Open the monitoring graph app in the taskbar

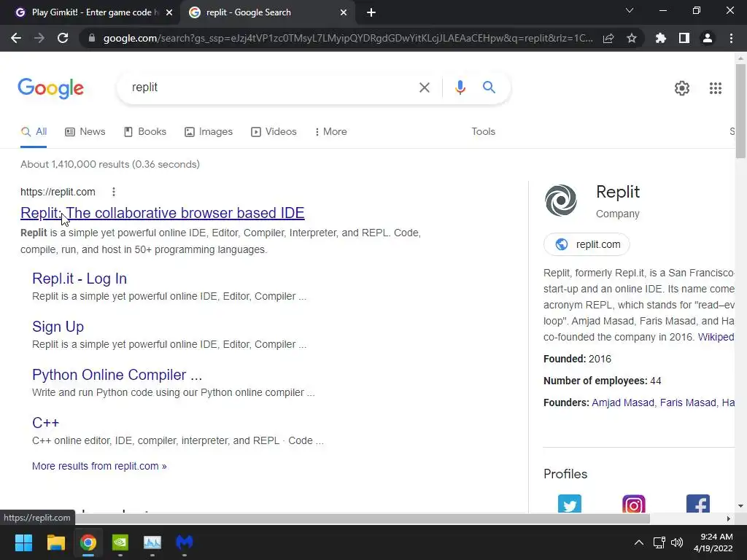(x=152, y=542)
